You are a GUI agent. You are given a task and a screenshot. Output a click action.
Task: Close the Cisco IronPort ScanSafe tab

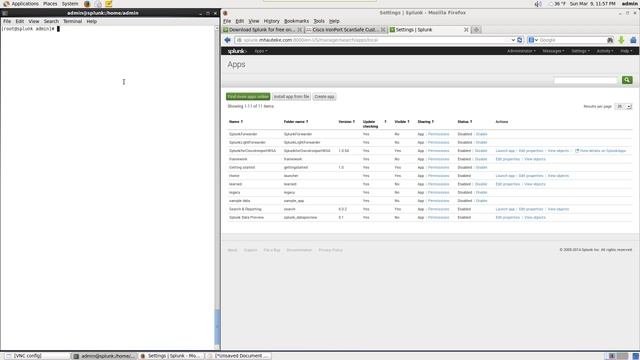(383, 30)
